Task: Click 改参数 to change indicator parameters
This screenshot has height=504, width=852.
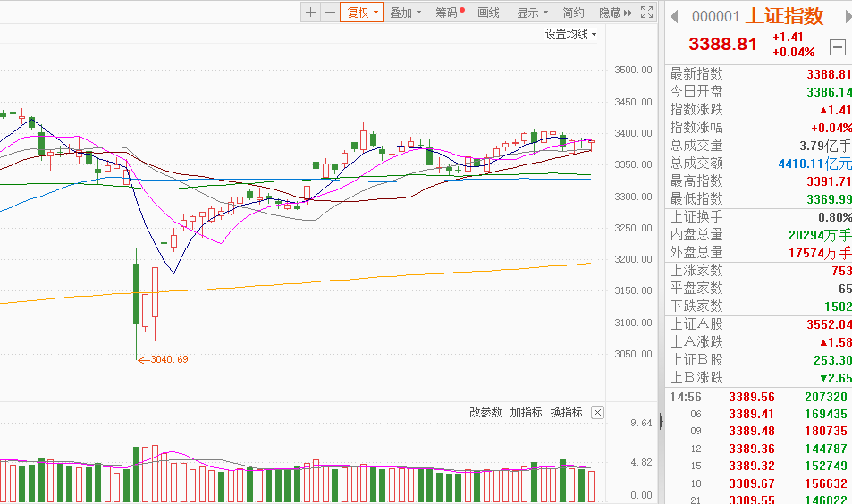Action: click(x=486, y=413)
